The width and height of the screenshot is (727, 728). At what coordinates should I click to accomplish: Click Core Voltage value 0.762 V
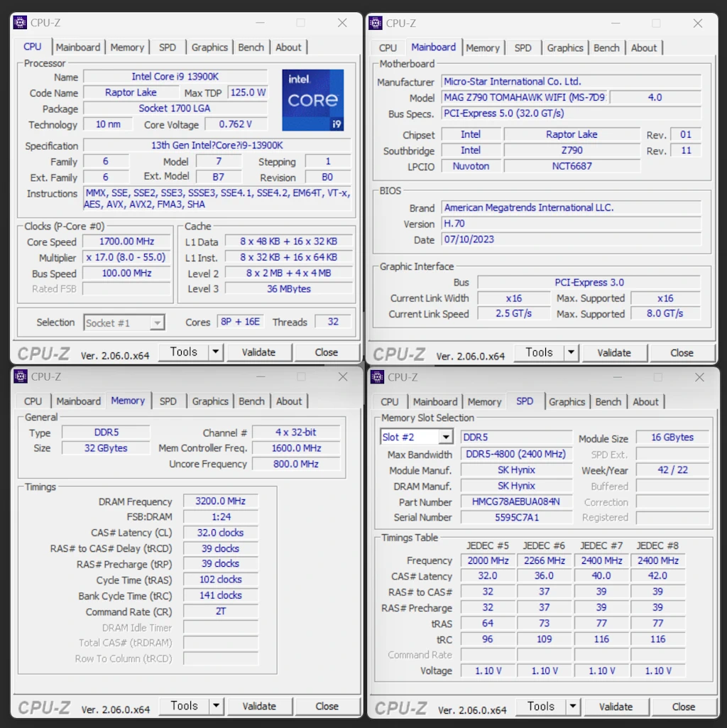pyautogui.click(x=236, y=124)
